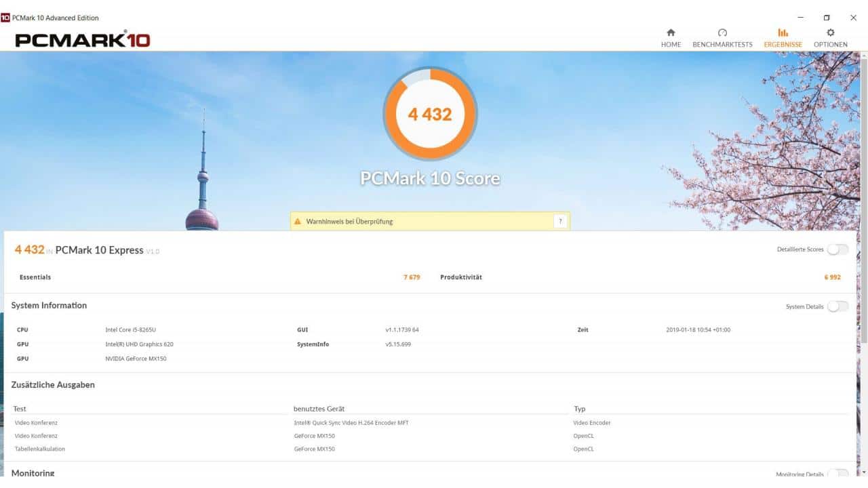Open the Home tab
The image size is (868, 488).
[670, 37]
